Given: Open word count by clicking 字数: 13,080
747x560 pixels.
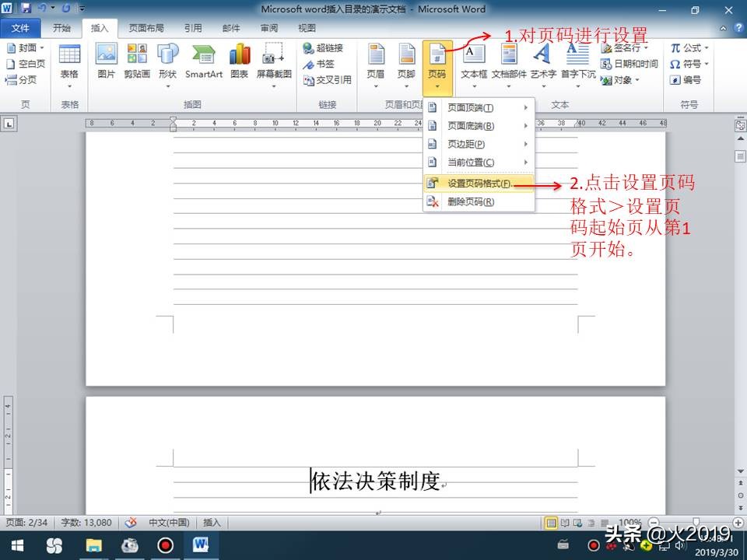Looking at the screenshot, I should [x=87, y=523].
